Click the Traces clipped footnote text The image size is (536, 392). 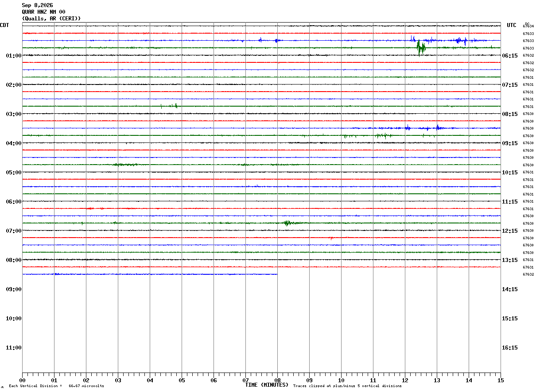(x=347, y=386)
